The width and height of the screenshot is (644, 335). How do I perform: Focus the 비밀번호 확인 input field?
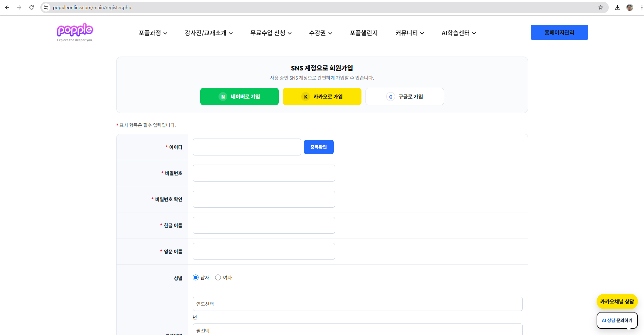point(264,199)
